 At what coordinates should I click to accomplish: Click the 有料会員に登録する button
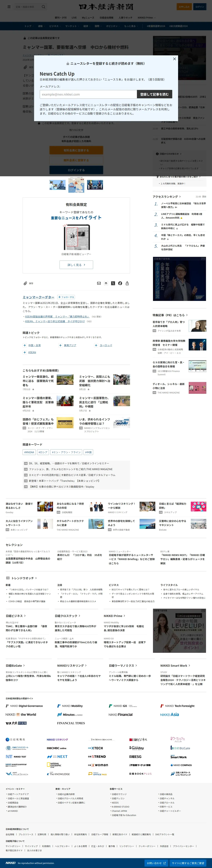(76, 150)
